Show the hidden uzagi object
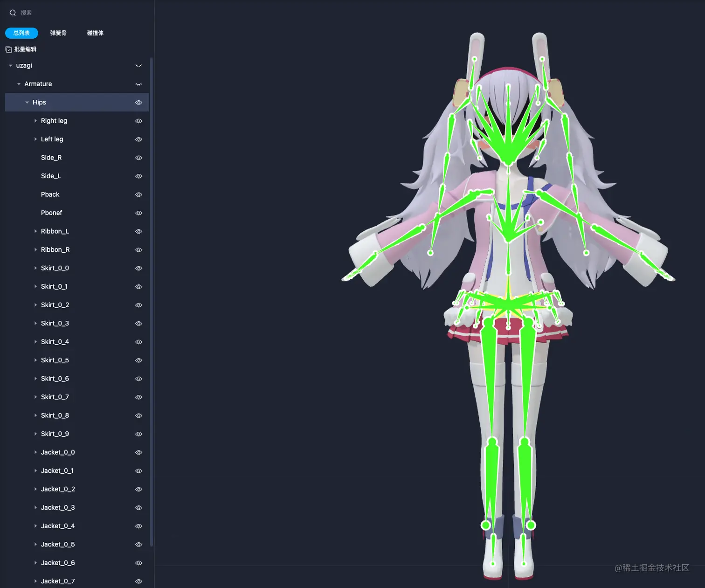Screen dimensions: 705x588 [x=138, y=66]
